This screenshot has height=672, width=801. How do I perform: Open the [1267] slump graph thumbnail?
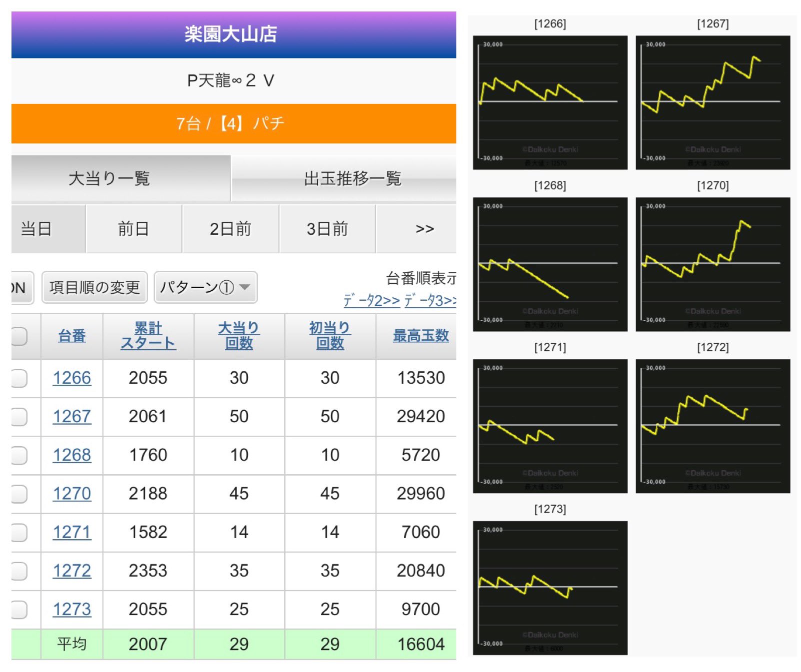[x=713, y=102]
